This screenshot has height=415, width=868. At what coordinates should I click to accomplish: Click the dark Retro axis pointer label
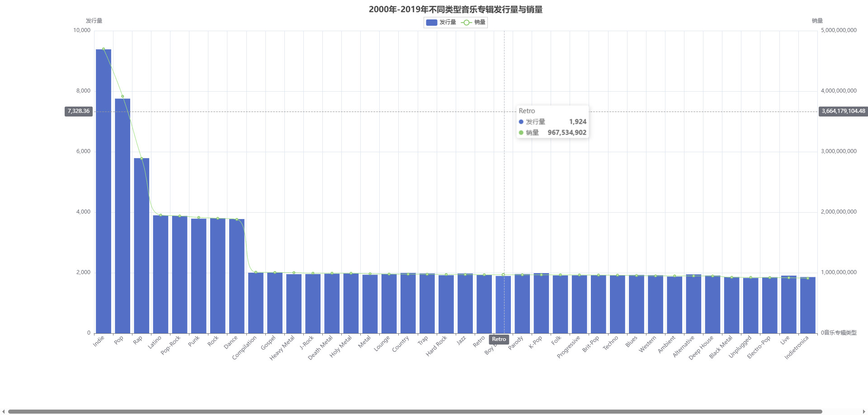pos(499,339)
